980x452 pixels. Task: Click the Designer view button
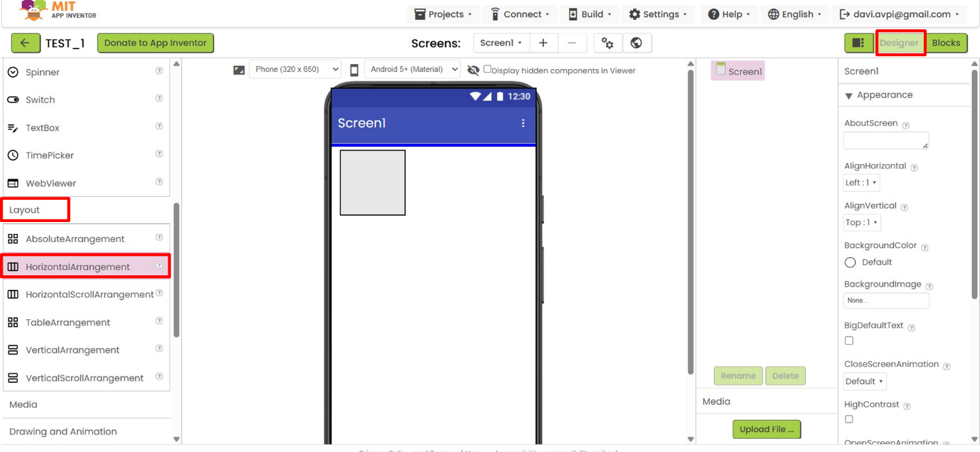point(899,43)
